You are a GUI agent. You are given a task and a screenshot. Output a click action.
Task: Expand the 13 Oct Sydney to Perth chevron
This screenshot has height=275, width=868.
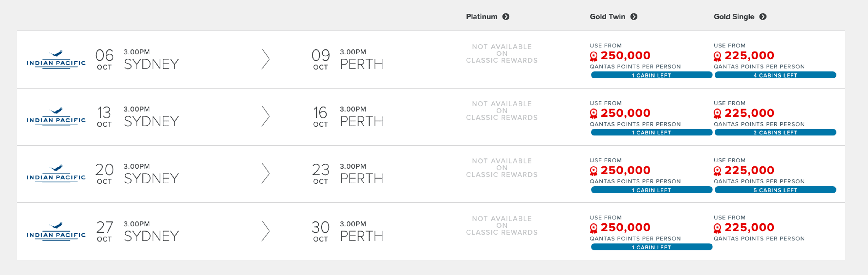point(266,117)
